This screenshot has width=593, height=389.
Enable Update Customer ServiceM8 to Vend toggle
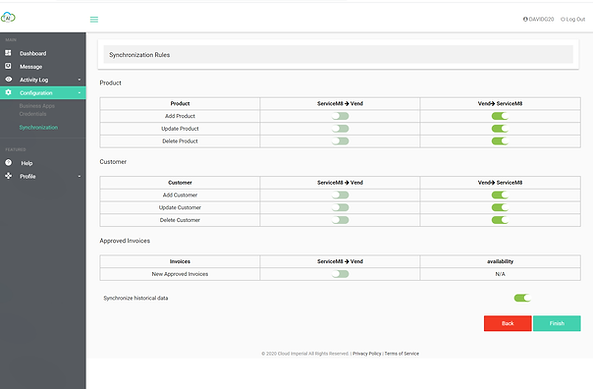click(x=340, y=208)
